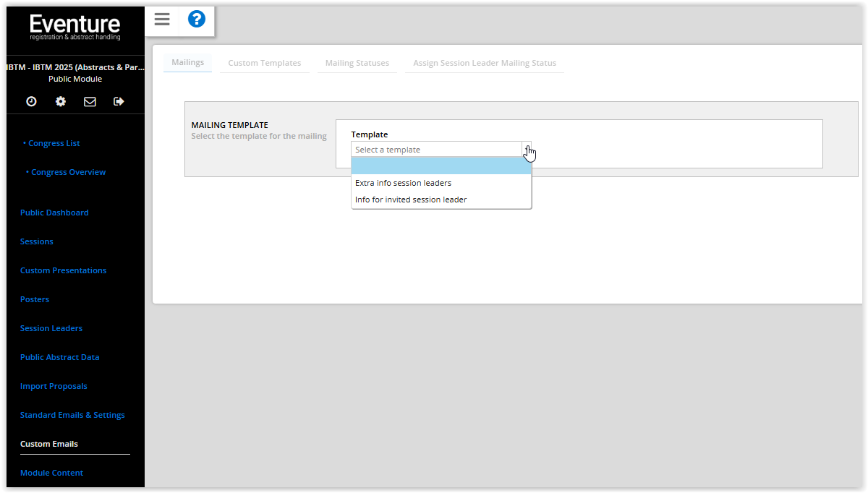
Task: Switch to the Custom Templates tab
Action: click(264, 63)
